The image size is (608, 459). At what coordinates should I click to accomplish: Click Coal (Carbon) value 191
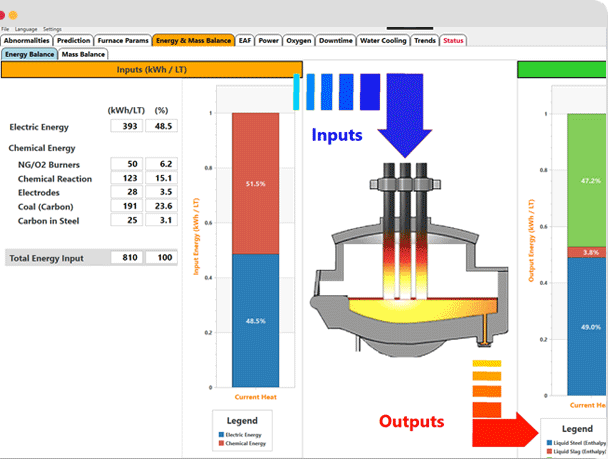(x=127, y=206)
